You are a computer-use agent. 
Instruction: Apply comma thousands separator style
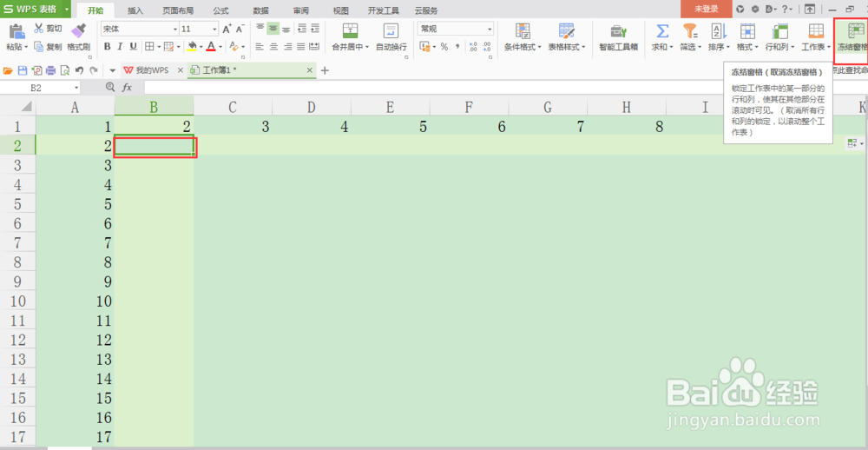(x=457, y=47)
